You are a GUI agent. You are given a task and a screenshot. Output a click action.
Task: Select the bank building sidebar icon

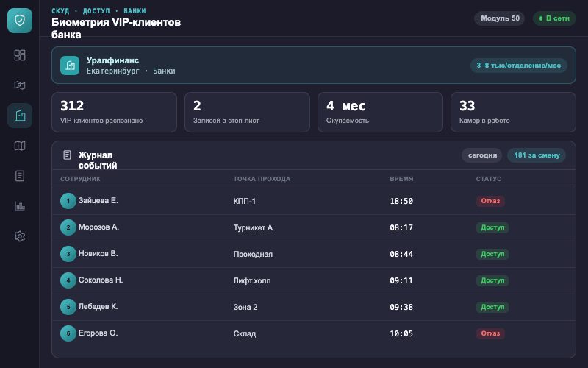20,116
